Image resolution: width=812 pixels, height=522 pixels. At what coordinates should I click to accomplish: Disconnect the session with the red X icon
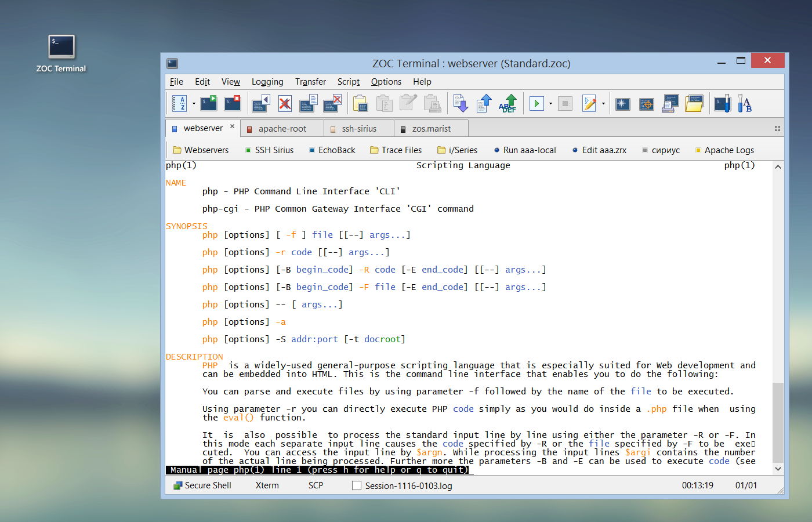pyautogui.click(x=283, y=103)
